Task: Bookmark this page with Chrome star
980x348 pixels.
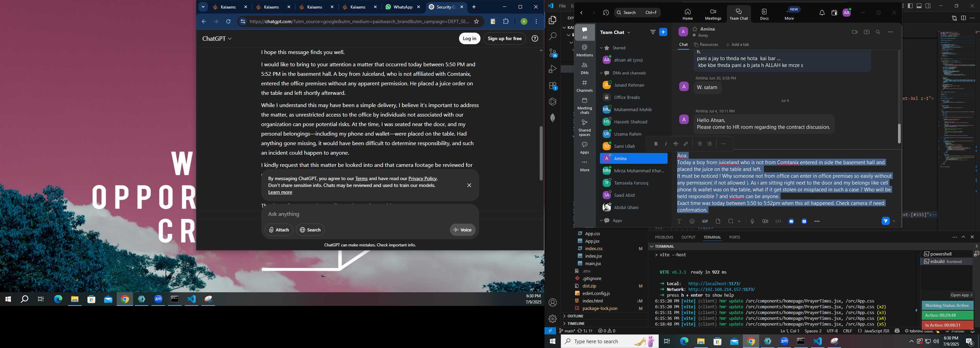Action: click(476, 22)
